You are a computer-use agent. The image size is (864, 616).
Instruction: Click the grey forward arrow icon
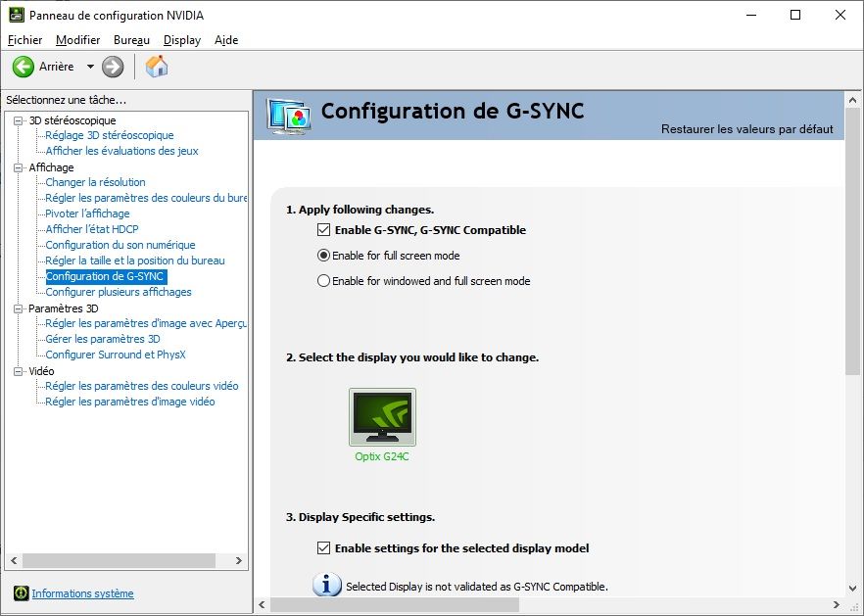pyautogui.click(x=113, y=67)
